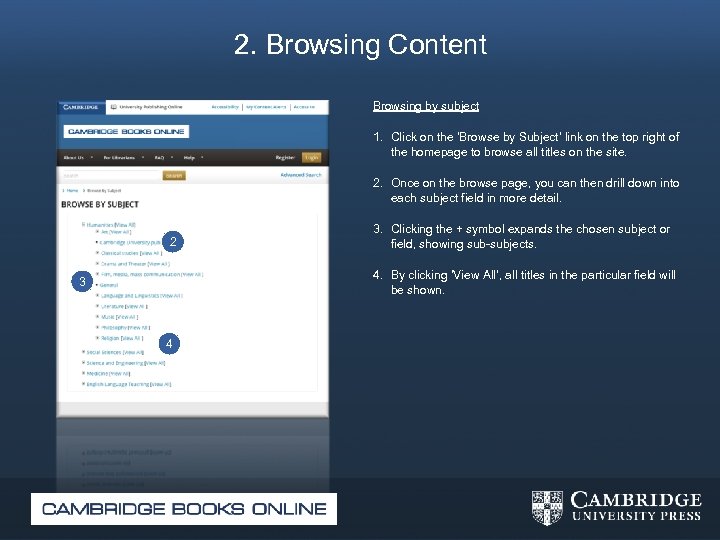Image resolution: width=720 pixels, height=540 pixels.
Task: Click the Cambridge Books Online banner in the webpage
Action: pyautogui.click(x=126, y=132)
